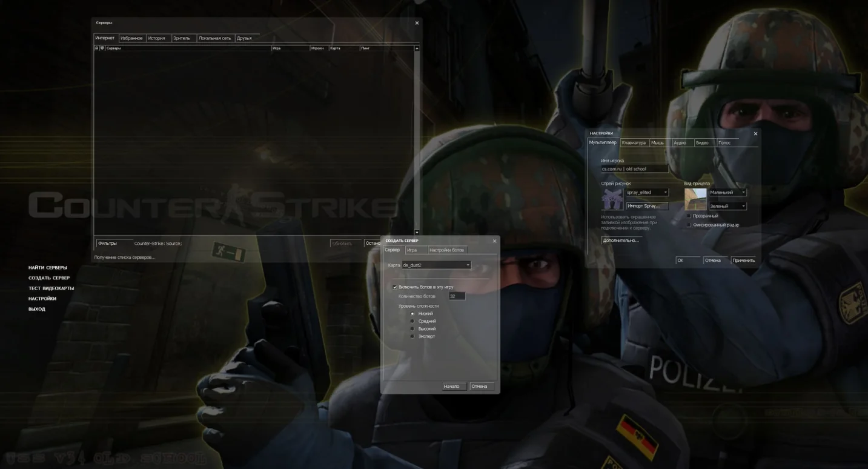Image resolution: width=868 pixels, height=469 pixels.
Task: Toggle the Включить ботов в эту игру checkbox
Action: point(395,287)
